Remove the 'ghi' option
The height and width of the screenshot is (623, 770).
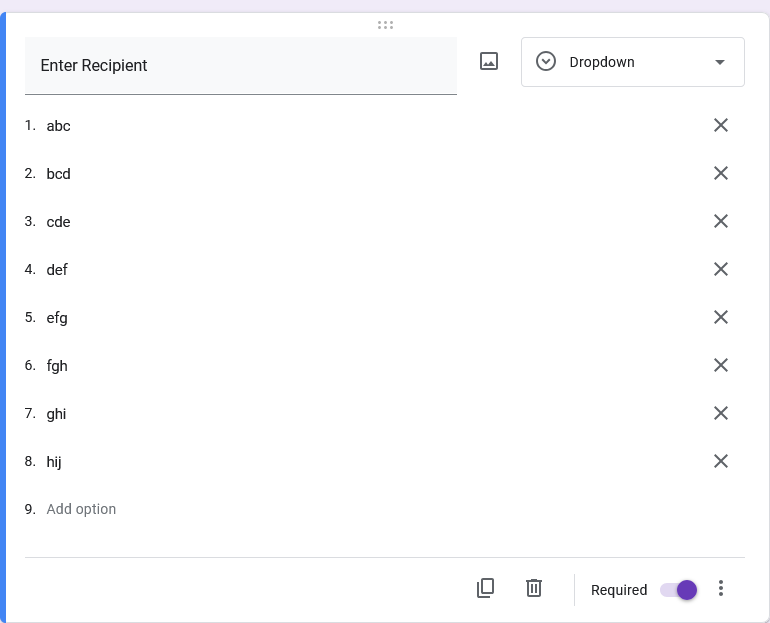click(x=720, y=413)
